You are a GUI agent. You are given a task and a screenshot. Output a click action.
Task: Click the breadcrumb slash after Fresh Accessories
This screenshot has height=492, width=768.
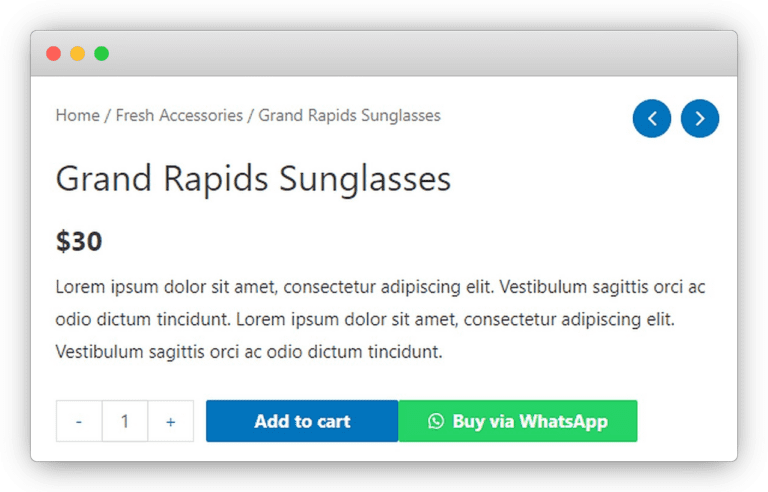tap(251, 116)
